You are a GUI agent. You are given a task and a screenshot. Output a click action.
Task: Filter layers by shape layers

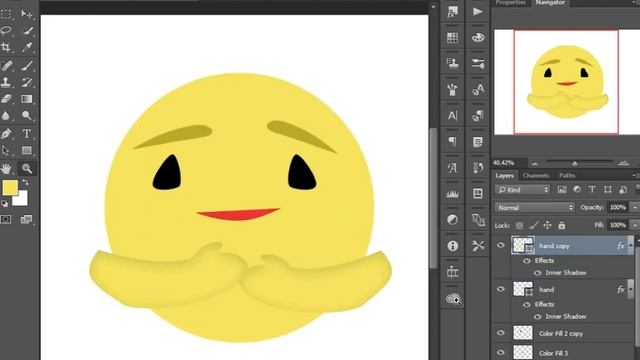[x=607, y=189]
